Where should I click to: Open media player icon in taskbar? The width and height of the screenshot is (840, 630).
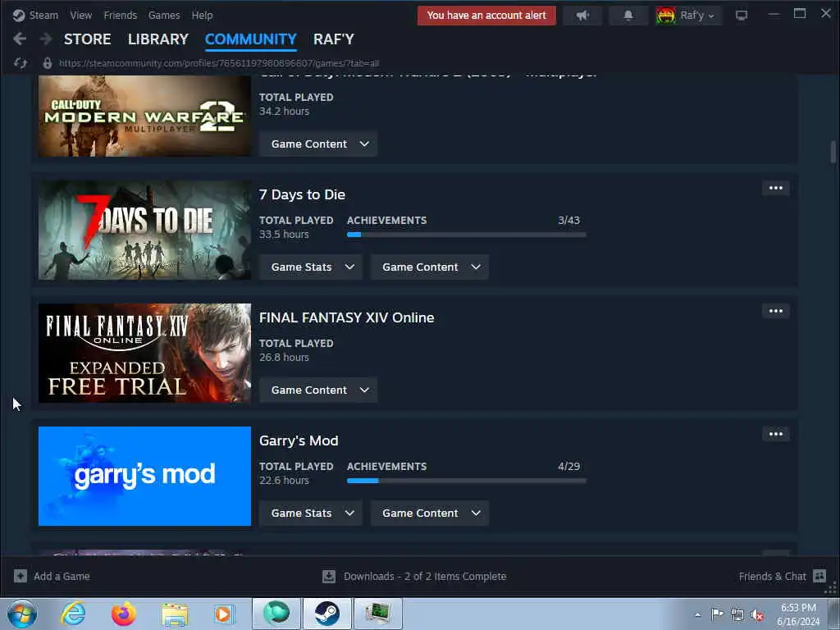click(225, 614)
